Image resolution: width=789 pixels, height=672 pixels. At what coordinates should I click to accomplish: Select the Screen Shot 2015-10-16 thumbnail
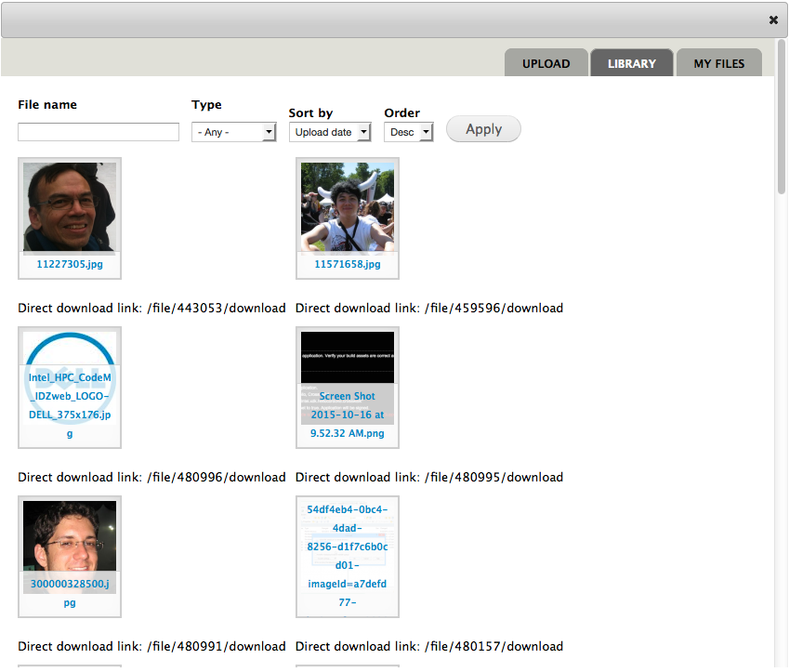coord(348,356)
